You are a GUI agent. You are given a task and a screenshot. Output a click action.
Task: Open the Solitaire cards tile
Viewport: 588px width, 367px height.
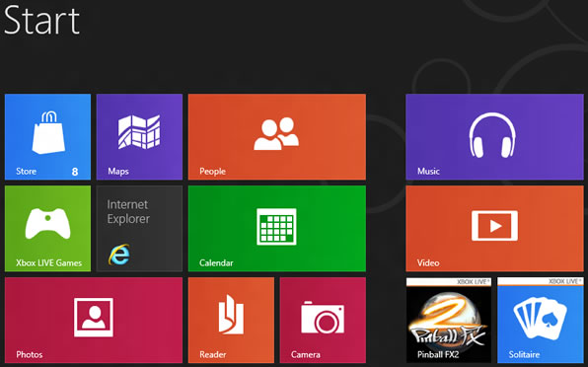tap(541, 321)
